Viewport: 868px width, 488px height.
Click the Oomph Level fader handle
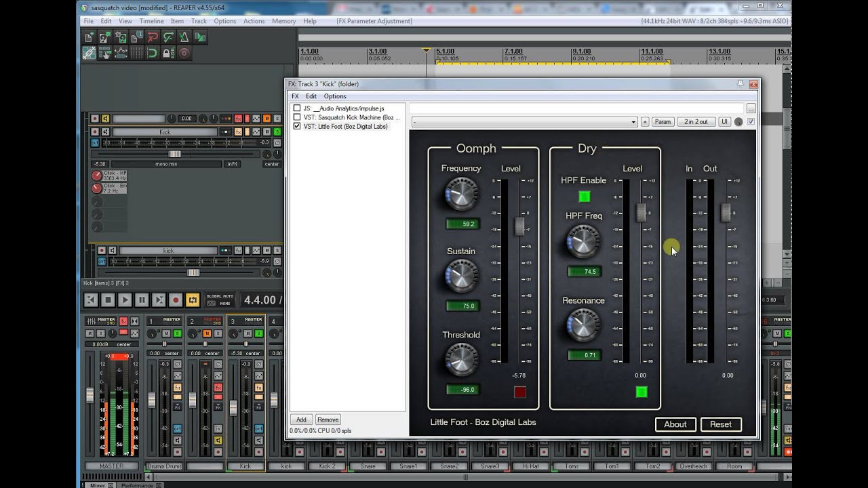(519, 226)
